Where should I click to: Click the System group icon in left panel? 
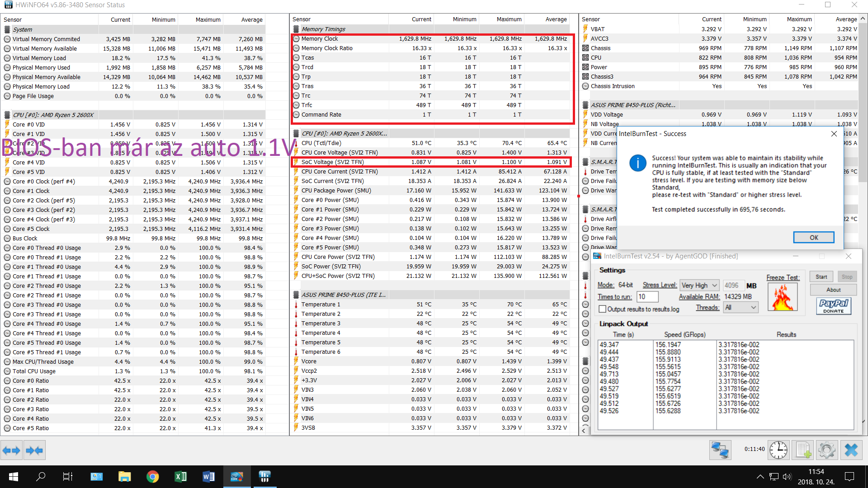click(7, 29)
